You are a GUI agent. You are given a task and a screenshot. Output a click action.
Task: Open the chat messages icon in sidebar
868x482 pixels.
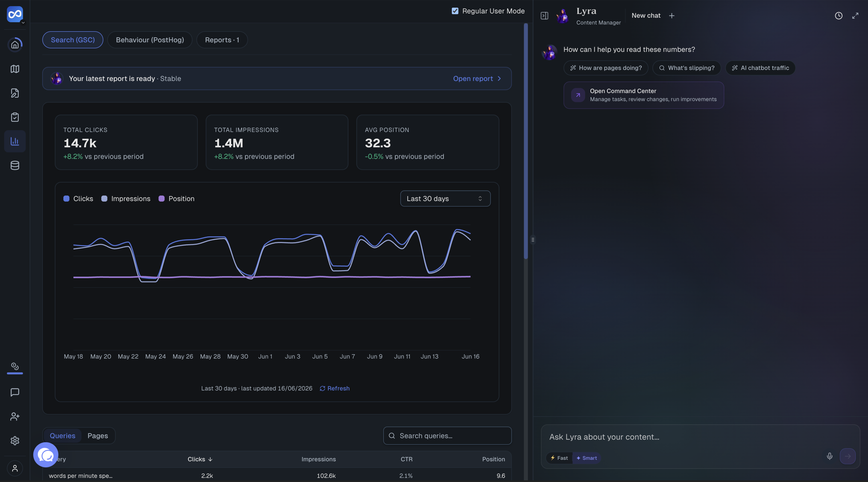15,392
